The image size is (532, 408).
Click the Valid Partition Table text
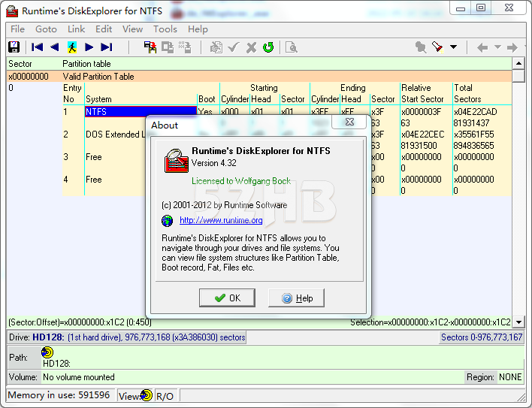point(98,77)
